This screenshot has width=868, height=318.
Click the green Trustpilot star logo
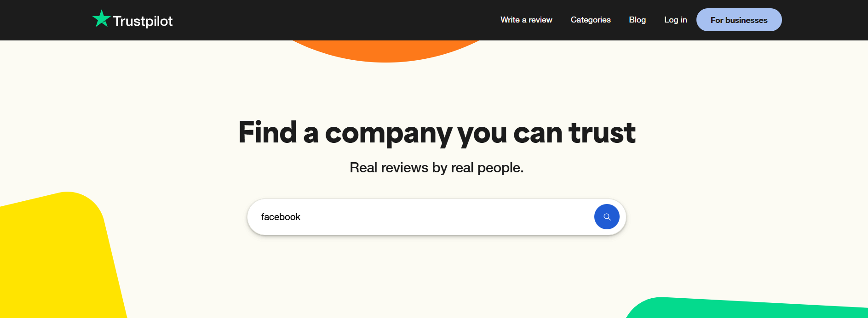click(101, 19)
